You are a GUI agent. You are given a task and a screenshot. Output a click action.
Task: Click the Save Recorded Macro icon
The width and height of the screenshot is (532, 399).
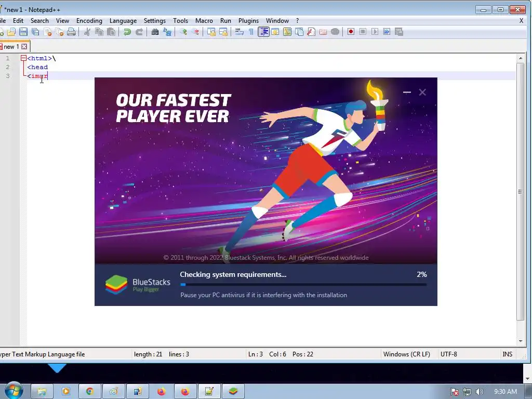click(x=399, y=32)
